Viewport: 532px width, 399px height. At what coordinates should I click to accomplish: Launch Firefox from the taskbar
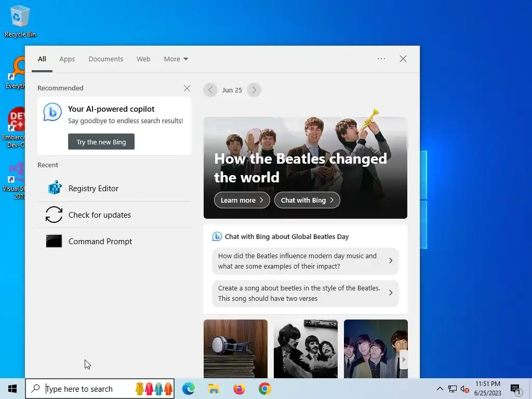tap(239, 389)
